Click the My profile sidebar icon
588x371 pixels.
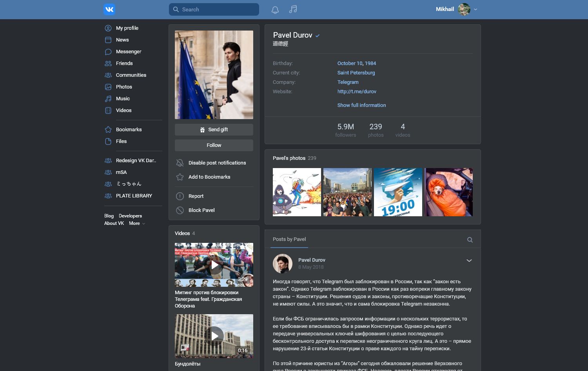tap(108, 28)
